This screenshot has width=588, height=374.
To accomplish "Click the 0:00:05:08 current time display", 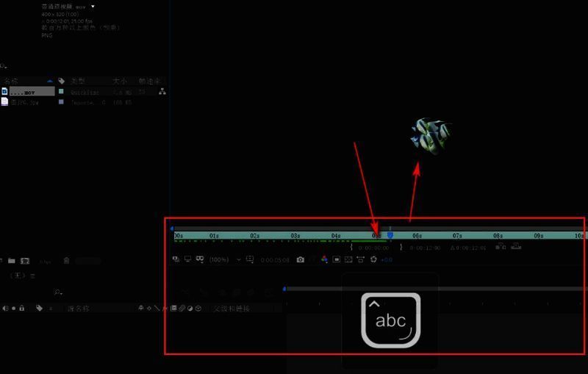I will coord(275,260).
